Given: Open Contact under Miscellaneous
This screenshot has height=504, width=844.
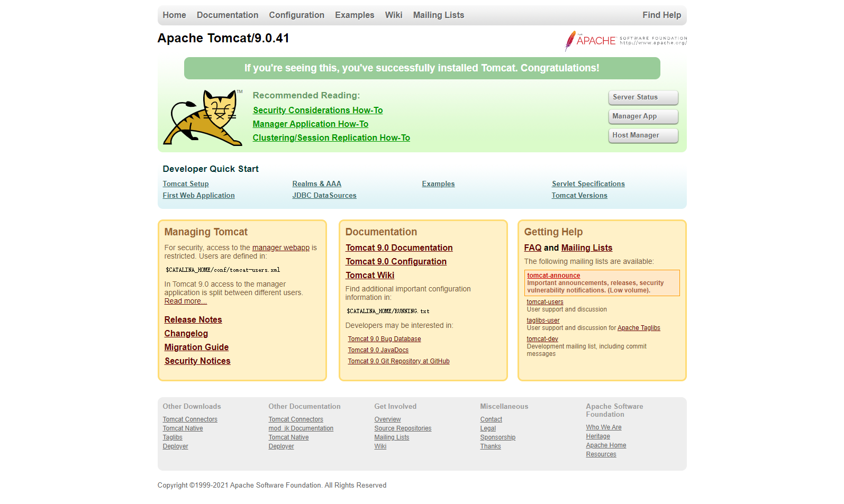Looking at the screenshot, I should point(491,419).
